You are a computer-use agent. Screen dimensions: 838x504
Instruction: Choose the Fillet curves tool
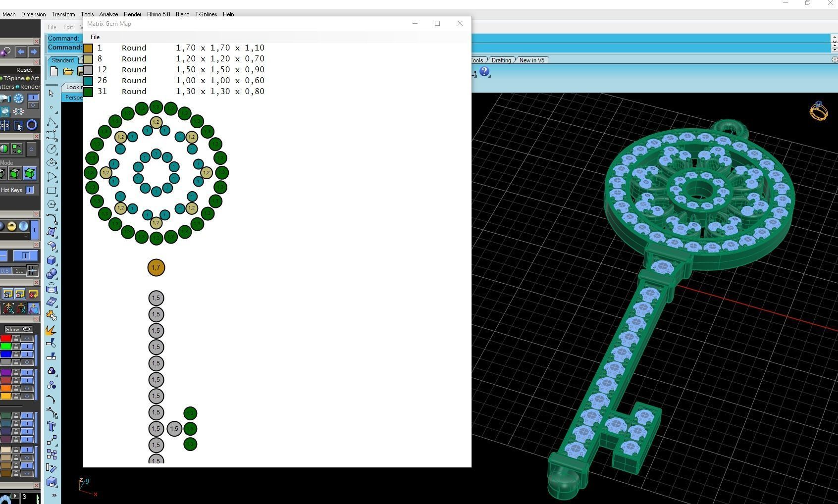pyautogui.click(x=52, y=218)
